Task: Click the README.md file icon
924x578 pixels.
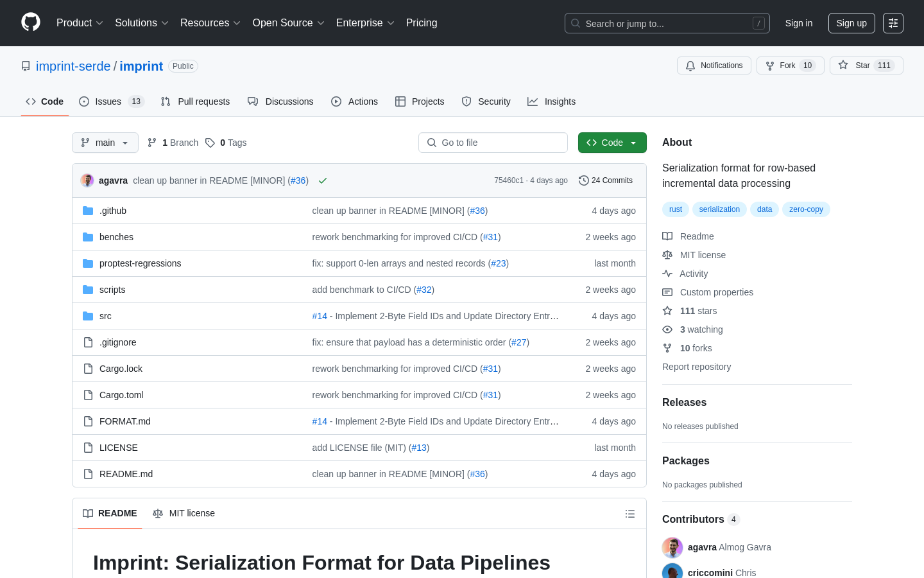Action: tap(88, 474)
